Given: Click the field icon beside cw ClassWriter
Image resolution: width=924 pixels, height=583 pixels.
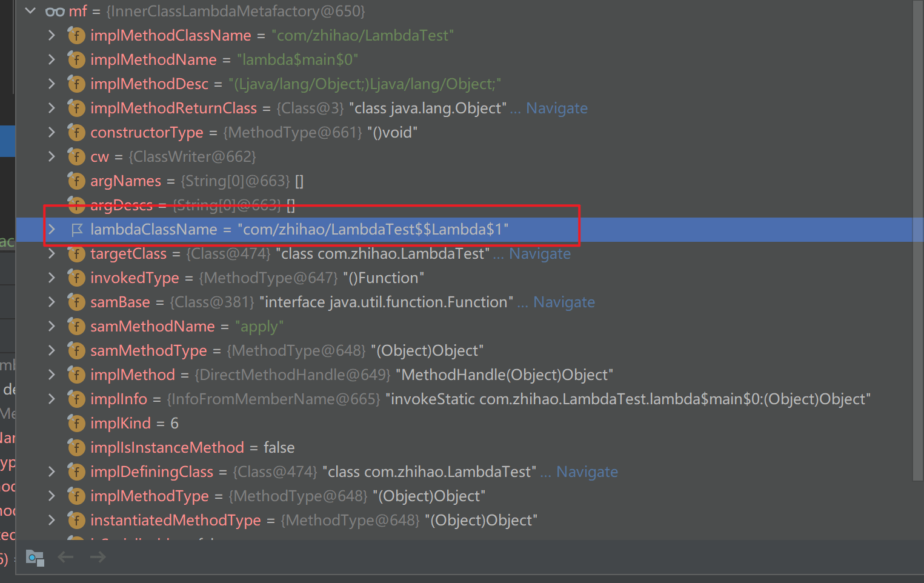Looking at the screenshot, I should [x=76, y=157].
